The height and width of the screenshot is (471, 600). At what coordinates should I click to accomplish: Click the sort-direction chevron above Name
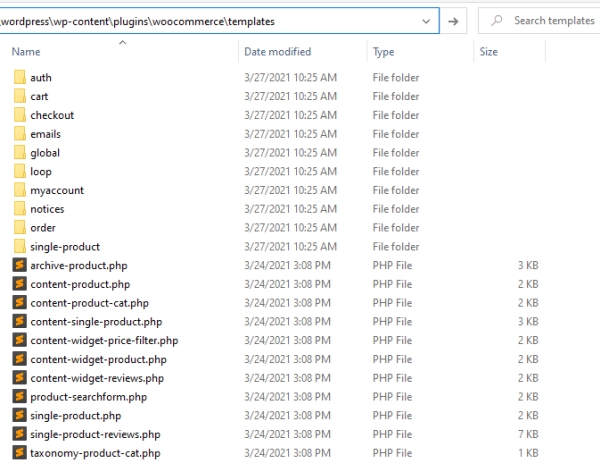point(122,42)
